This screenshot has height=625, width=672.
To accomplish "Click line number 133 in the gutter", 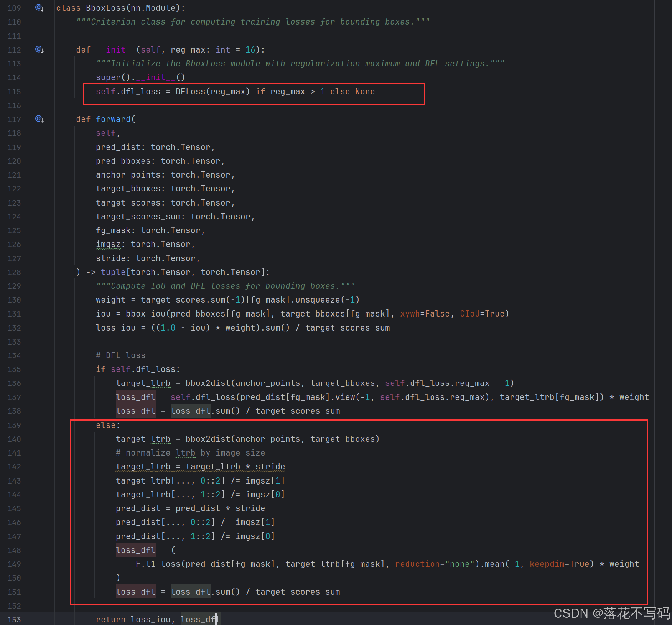I will [14, 342].
